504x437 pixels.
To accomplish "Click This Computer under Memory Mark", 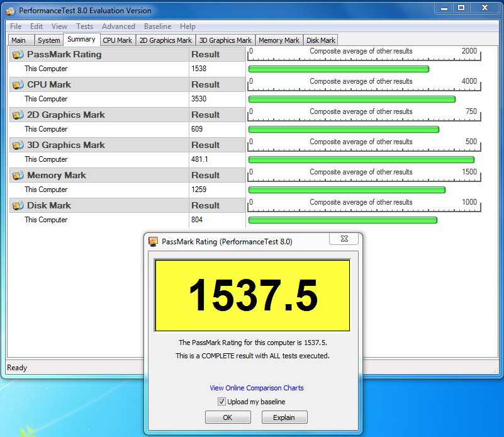I will point(46,190).
